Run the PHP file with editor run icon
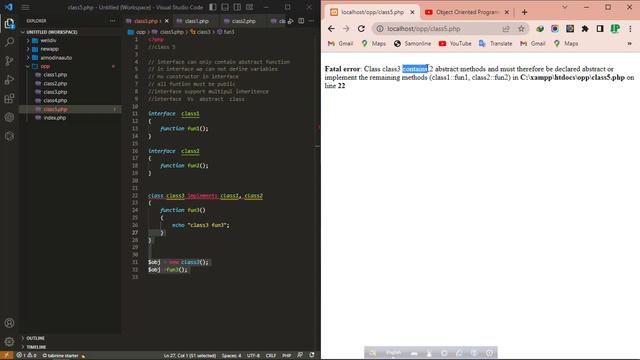Image resolution: width=640 pixels, height=360 pixels. (x=290, y=21)
